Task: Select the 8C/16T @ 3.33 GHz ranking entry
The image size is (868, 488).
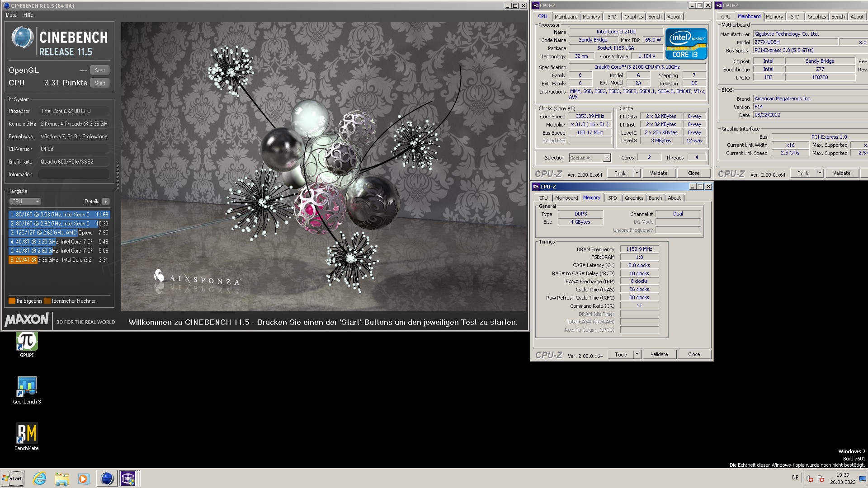Action: [59, 215]
